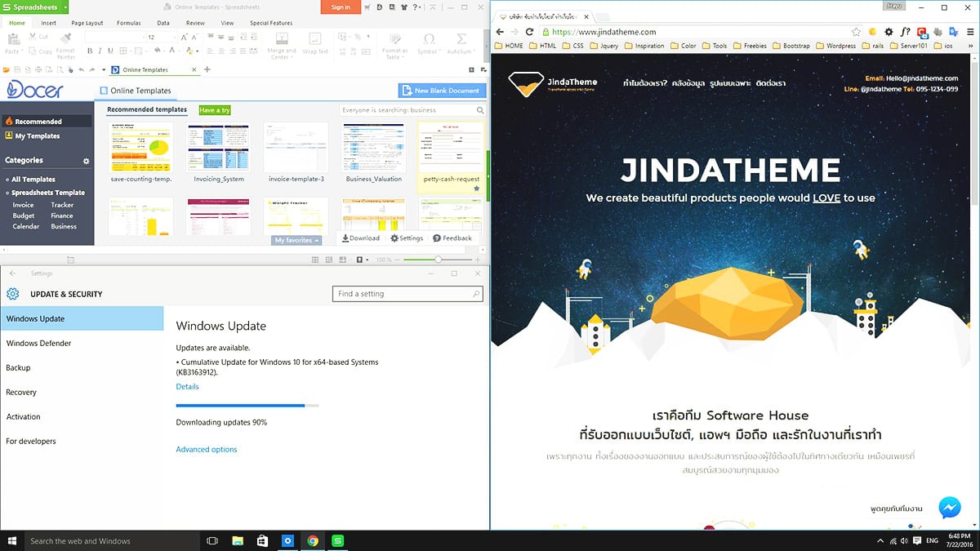Click the Sign in button
This screenshot has height=551, width=980.
click(341, 7)
